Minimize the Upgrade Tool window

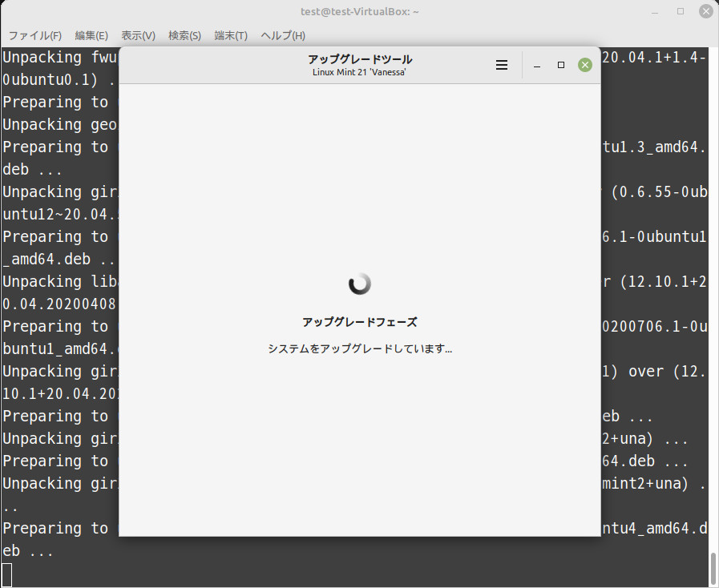(x=537, y=65)
